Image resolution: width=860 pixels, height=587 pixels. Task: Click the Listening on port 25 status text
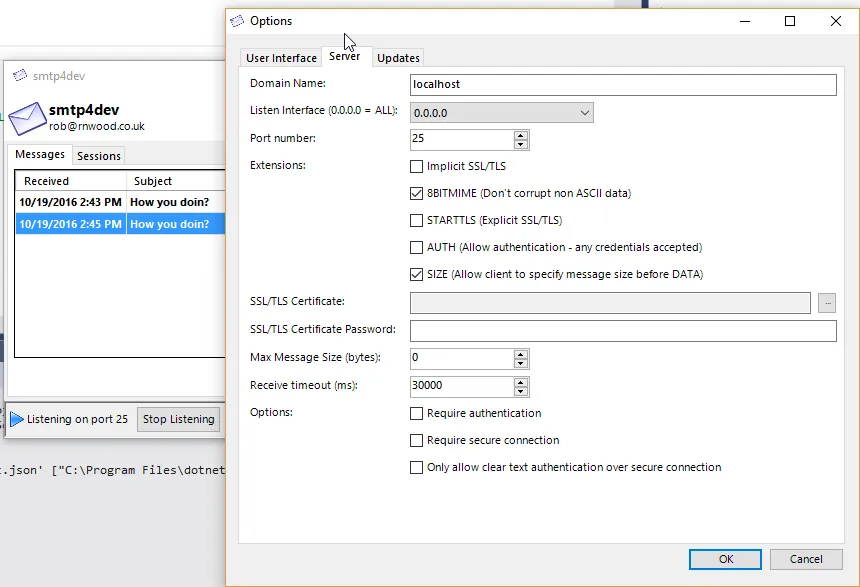[x=77, y=419]
